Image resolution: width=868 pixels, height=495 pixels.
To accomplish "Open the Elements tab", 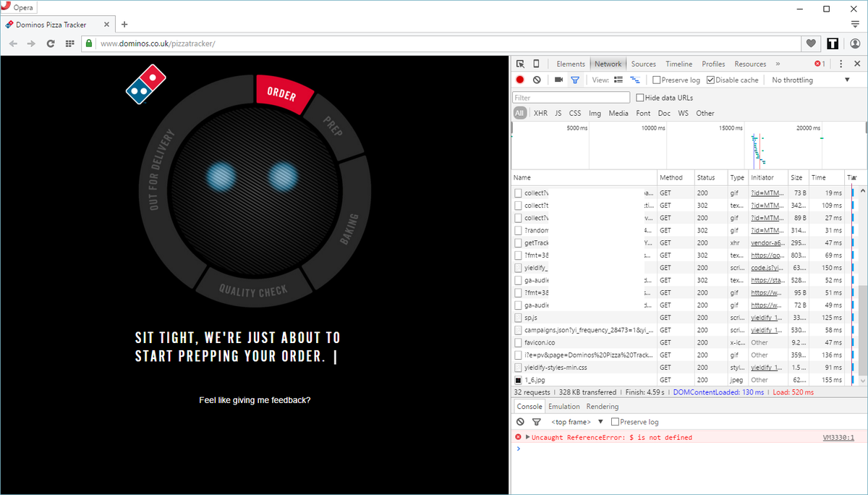I will [x=571, y=64].
